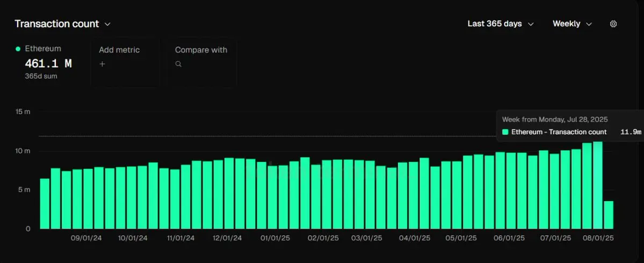Click the 365d sum label
644x263 pixels.
(x=41, y=76)
